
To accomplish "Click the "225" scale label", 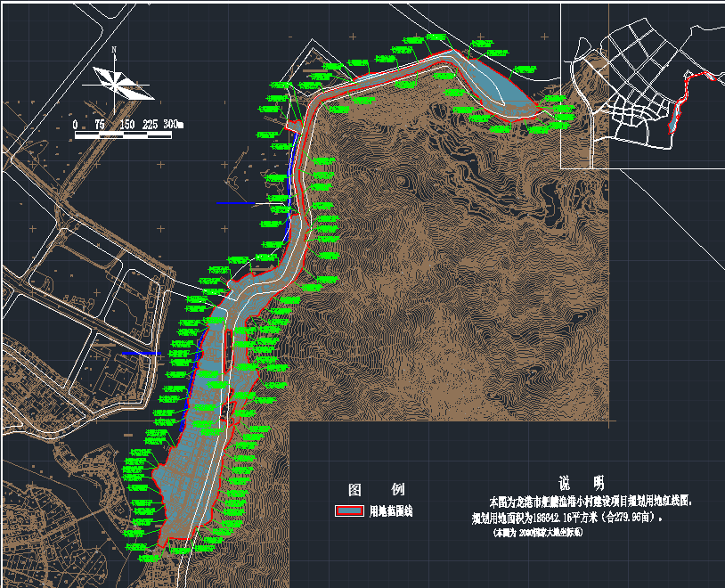I will pyautogui.click(x=150, y=124).
